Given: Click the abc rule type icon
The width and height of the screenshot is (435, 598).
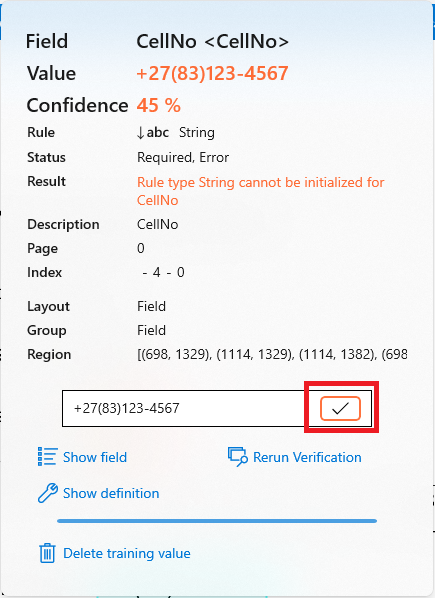Looking at the screenshot, I should click(x=152, y=133).
